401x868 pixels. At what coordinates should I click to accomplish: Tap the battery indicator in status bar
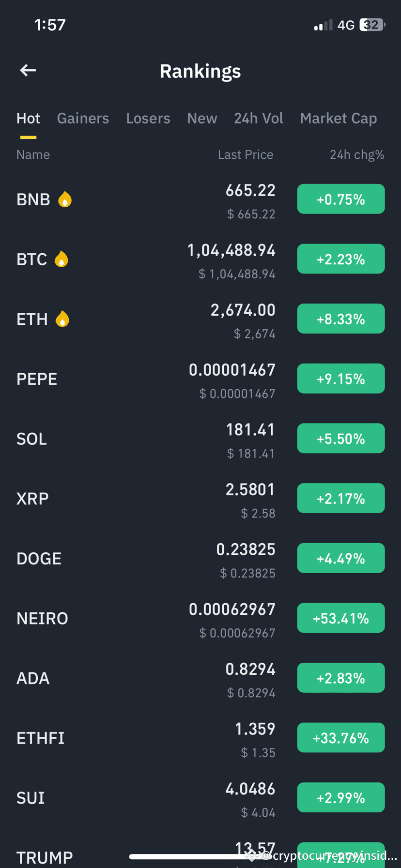[372, 25]
